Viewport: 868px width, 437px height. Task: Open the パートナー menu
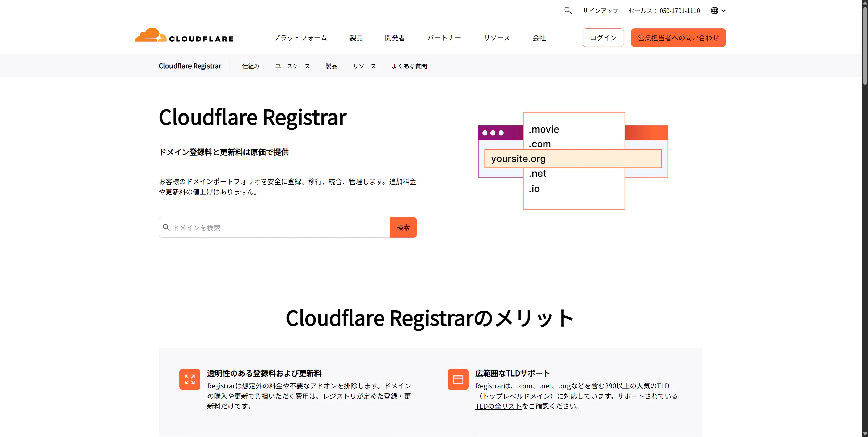click(x=444, y=38)
